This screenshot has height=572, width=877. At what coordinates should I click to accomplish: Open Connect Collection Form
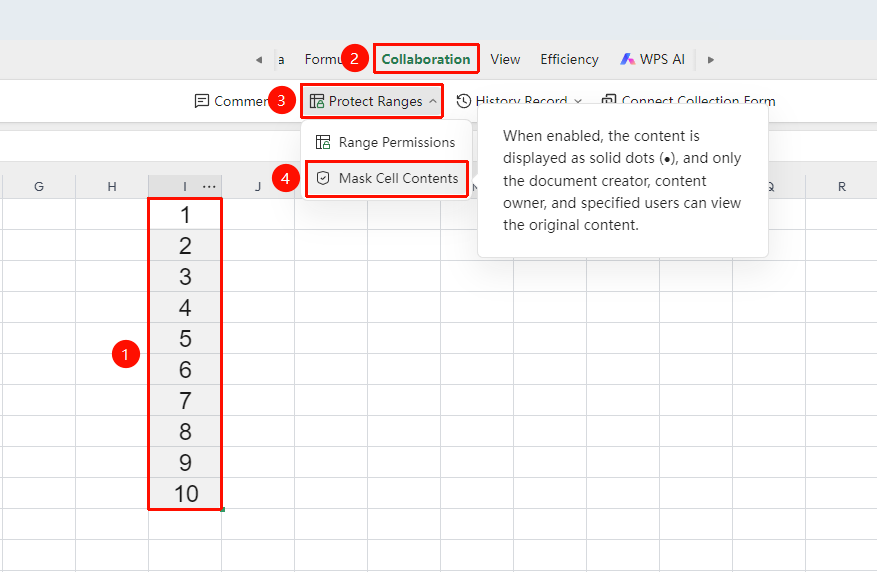point(689,101)
